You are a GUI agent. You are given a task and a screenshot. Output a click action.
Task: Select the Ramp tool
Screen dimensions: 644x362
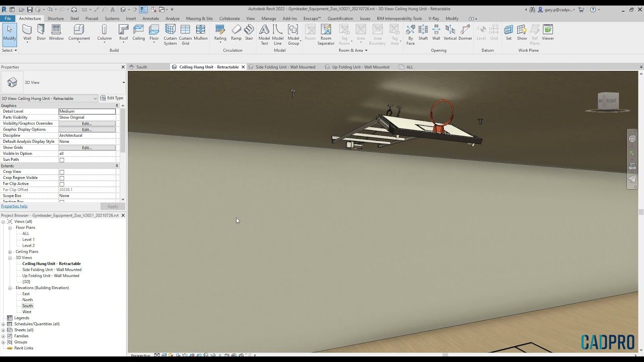coord(236,33)
